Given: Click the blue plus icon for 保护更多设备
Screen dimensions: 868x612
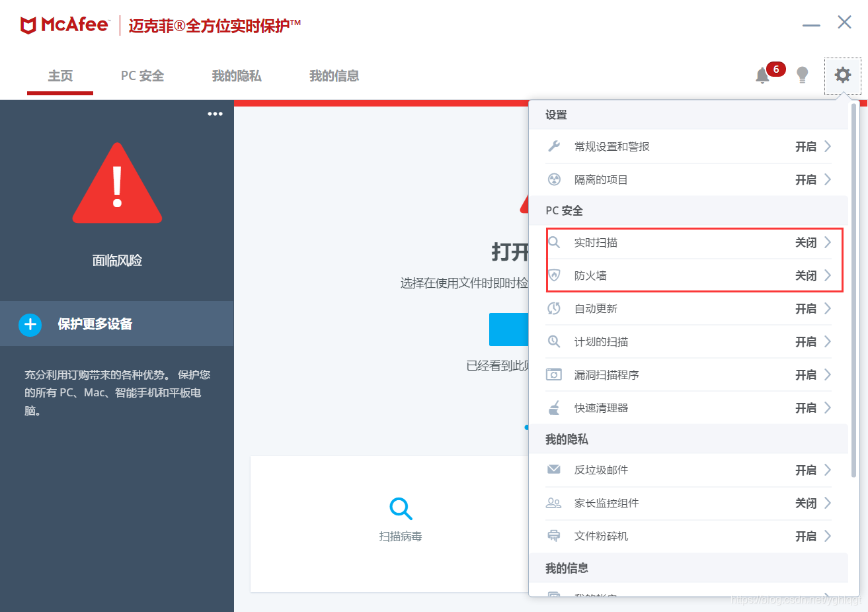Looking at the screenshot, I should pos(30,324).
